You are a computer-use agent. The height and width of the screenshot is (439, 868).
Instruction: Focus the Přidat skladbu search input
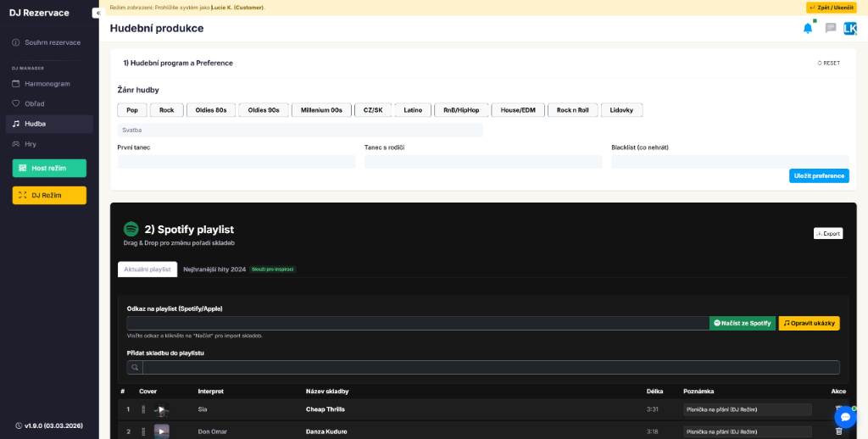click(491, 368)
